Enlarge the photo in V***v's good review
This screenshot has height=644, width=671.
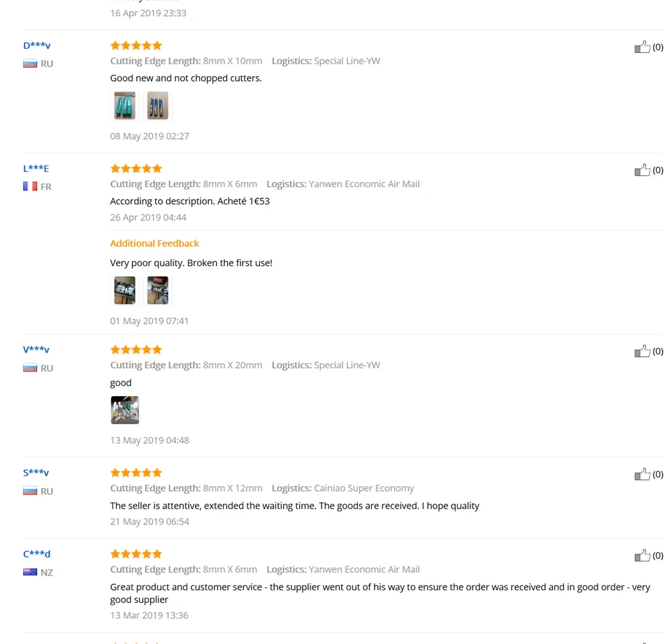click(x=124, y=410)
